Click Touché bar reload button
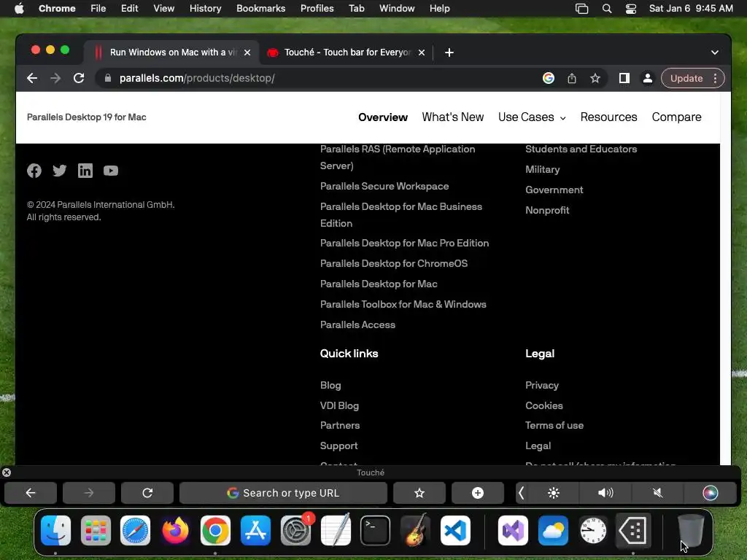The height and width of the screenshot is (560, 747). pyautogui.click(x=147, y=493)
